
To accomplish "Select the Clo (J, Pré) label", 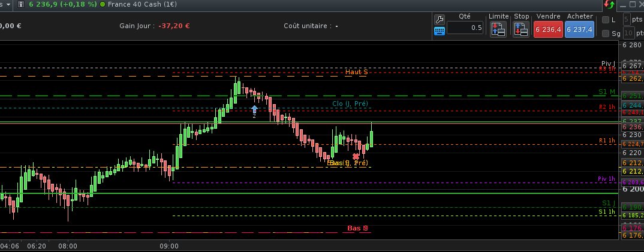I will pos(350,104).
